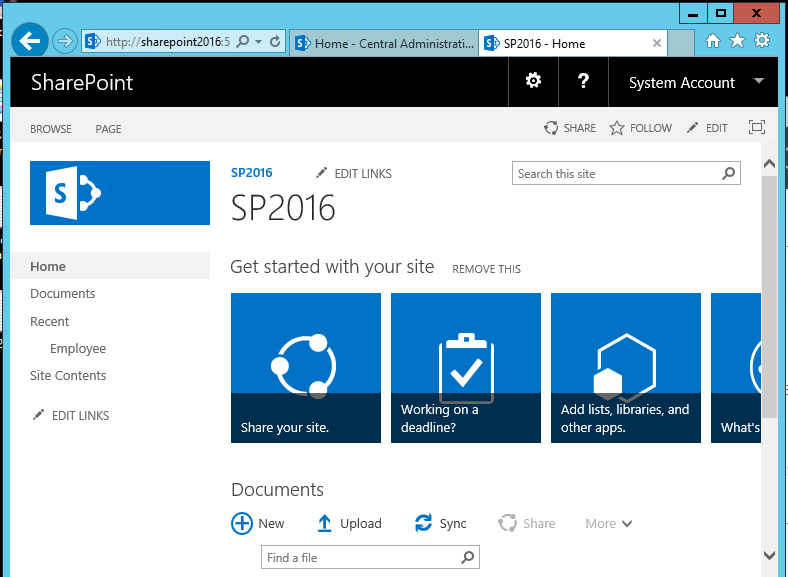Open a new blank browser tab
This screenshot has width=788, height=577.
681,44
